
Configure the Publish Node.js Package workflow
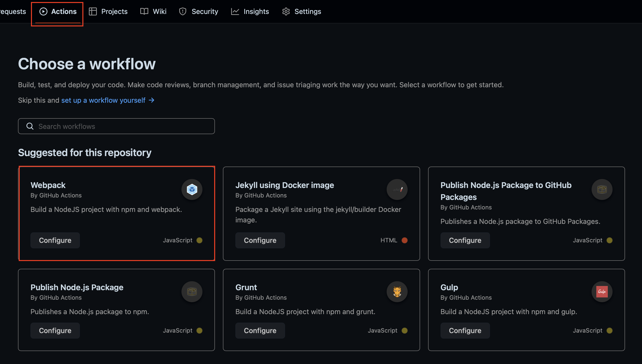55,331
